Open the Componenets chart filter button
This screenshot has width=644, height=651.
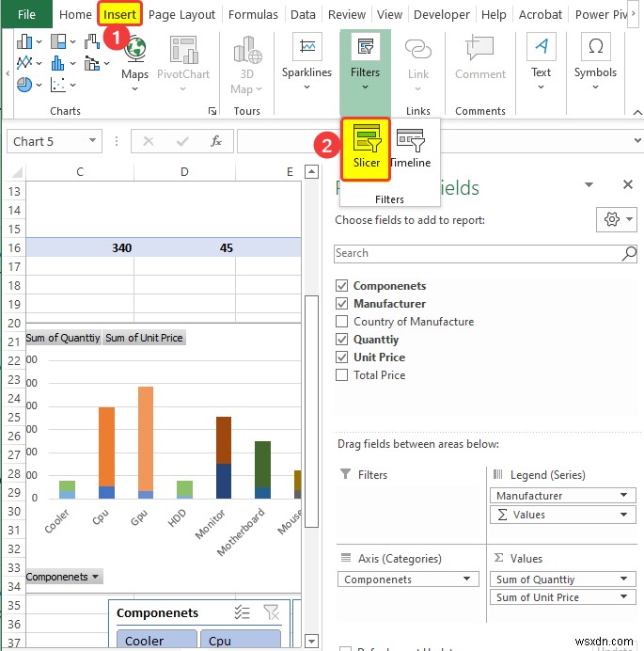[x=64, y=577]
